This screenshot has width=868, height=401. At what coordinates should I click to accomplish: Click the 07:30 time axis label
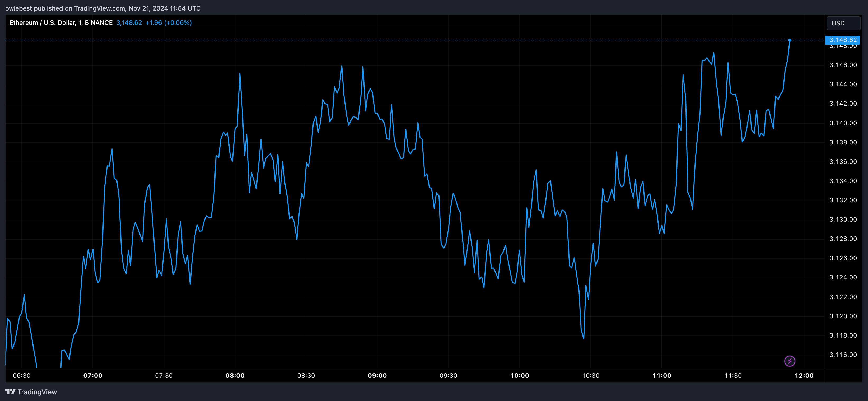[x=164, y=375]
